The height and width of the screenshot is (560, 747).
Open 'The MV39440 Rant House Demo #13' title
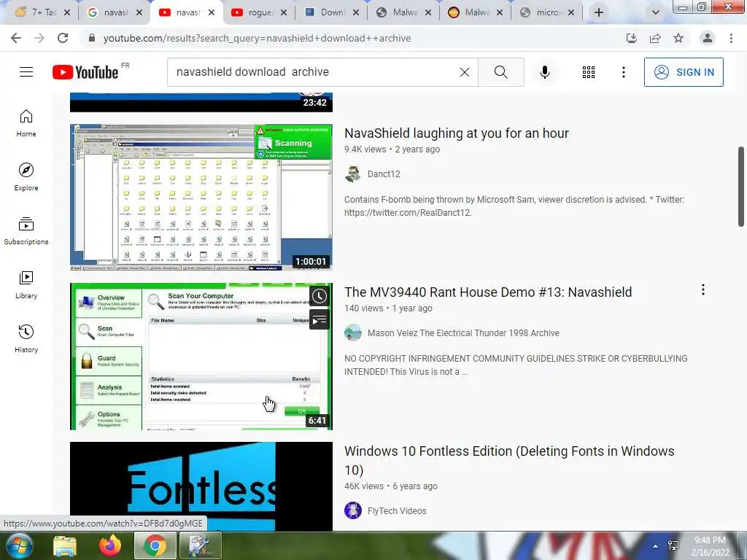click(x=488, y=292)
